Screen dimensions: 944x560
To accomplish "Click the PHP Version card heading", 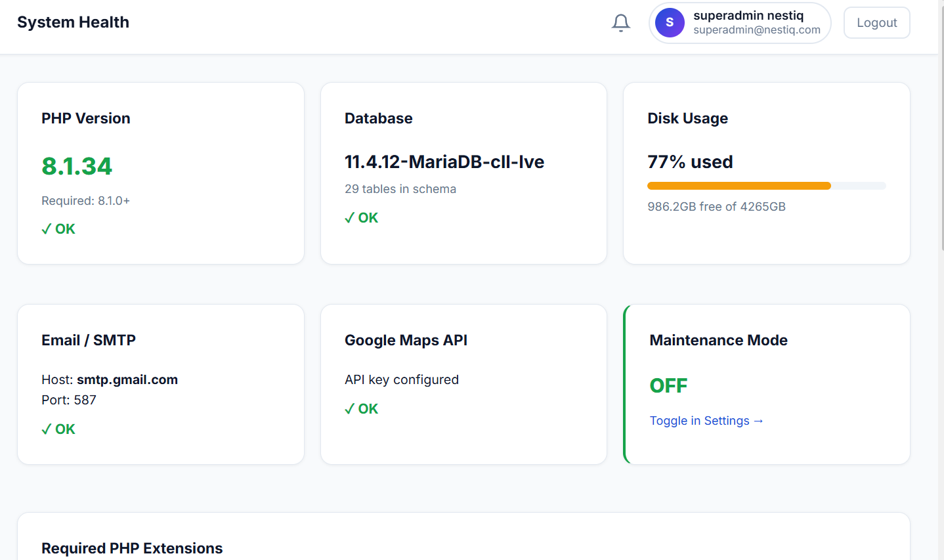I will coord(86,118).
